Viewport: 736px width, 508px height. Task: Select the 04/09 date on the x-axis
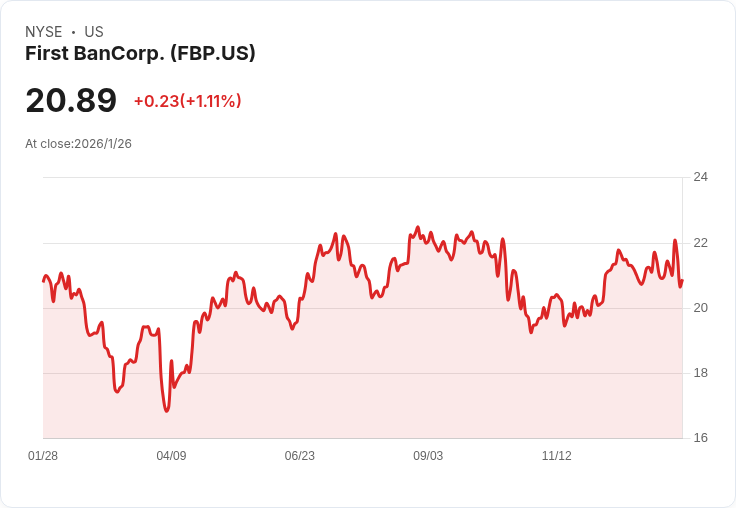171,456
